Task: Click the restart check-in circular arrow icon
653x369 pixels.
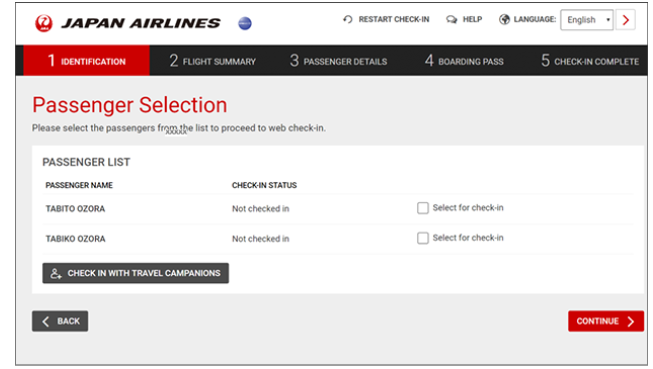Action: click(x=348, y=19)
